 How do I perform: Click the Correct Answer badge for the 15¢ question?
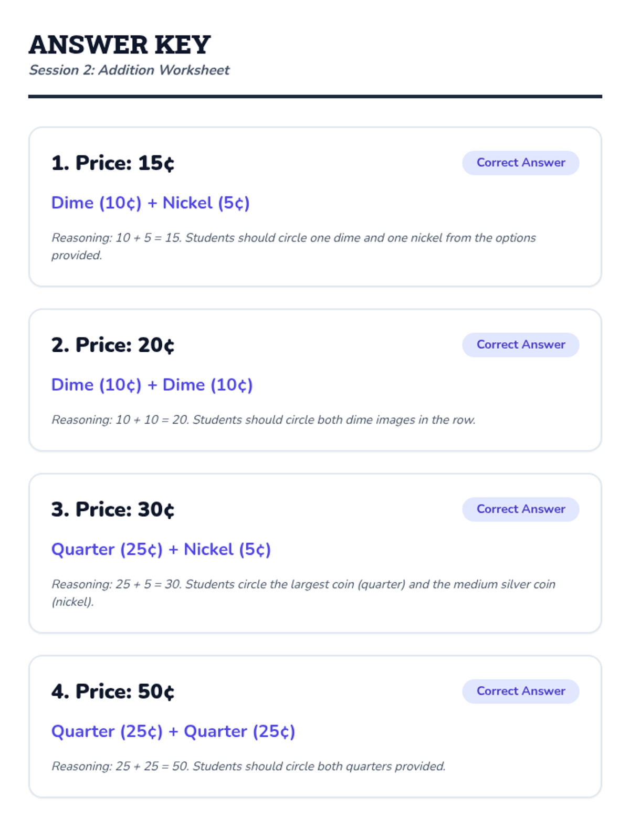click(x=520, y=163)
